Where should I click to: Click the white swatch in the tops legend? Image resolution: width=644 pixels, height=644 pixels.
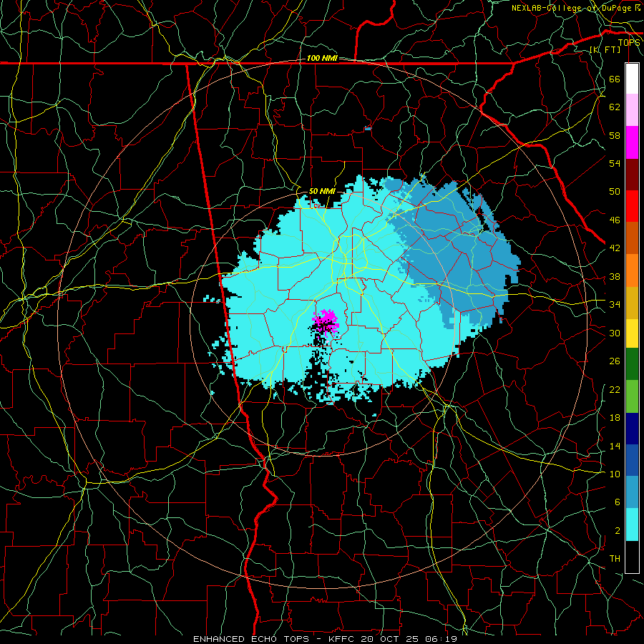point(632,79)
